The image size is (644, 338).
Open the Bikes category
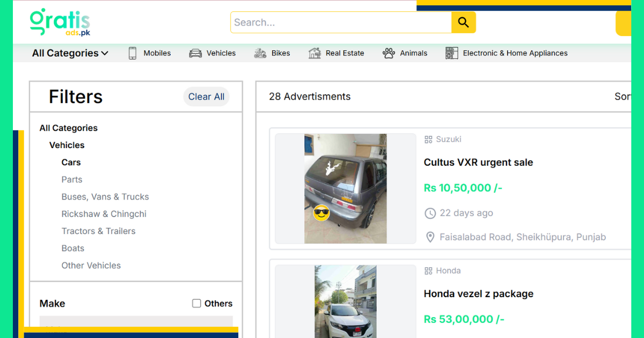(281, 53)
